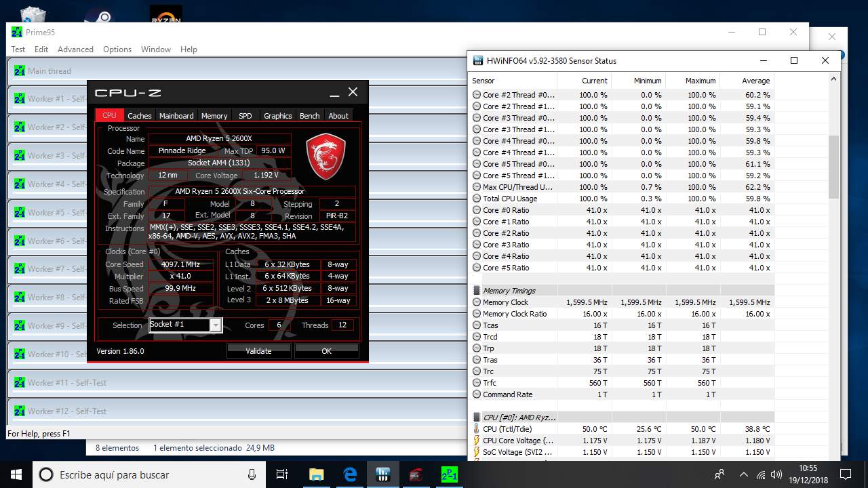
Task: Open the Advanced menu in Prime95
Action: (75, 49)
